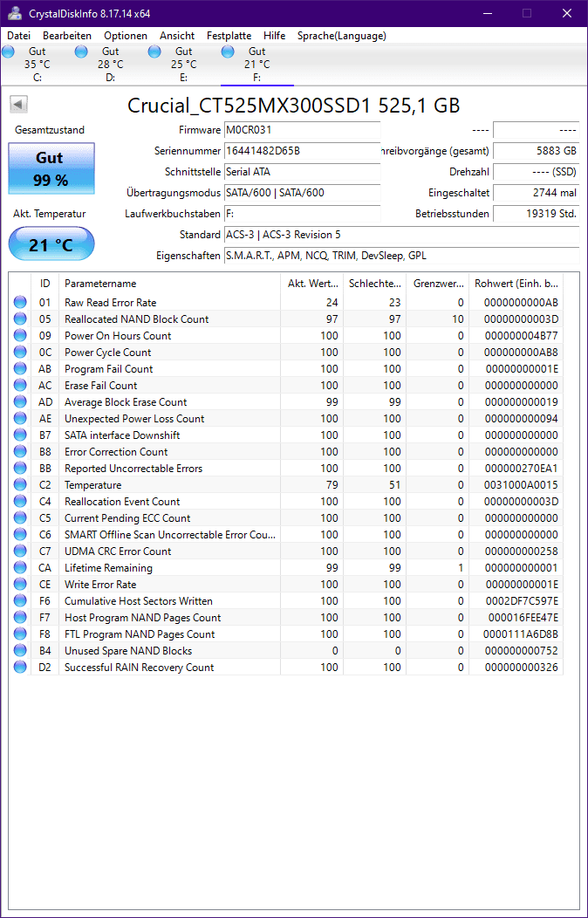Click status icon of Temperature row

pyautogui.click(x=20, y=485)
